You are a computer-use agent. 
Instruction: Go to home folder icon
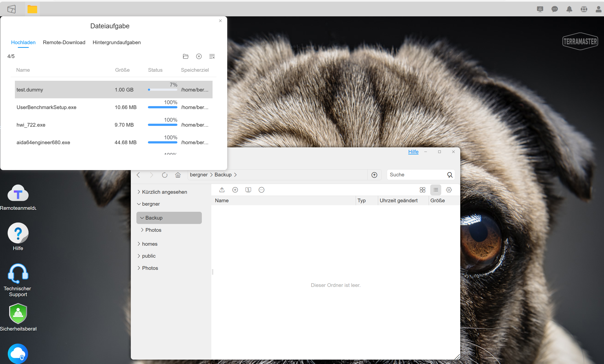[178, 175]
